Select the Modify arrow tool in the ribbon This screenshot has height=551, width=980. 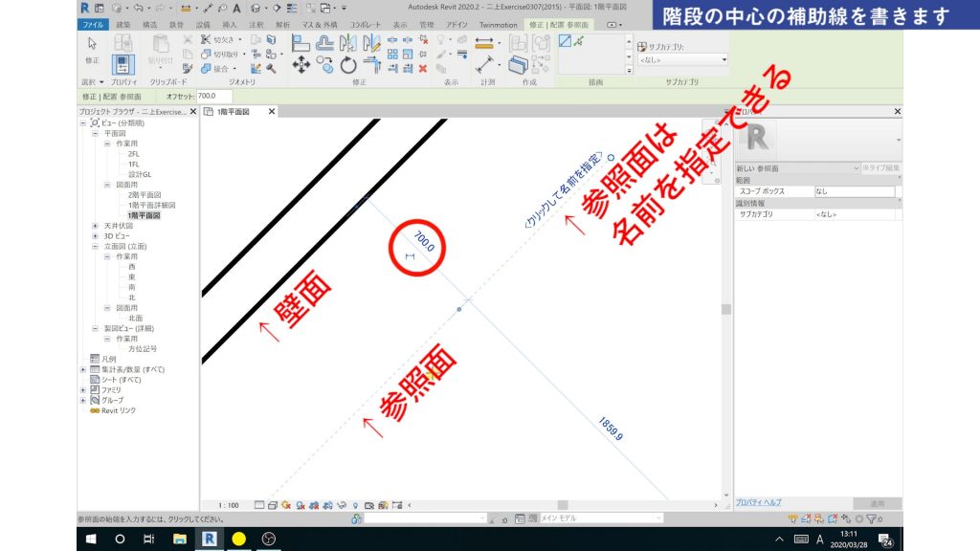pos(91,43)
